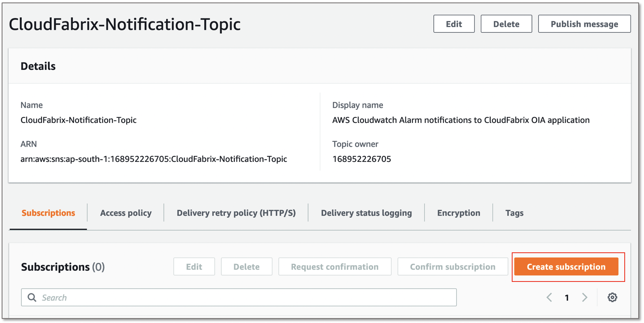Viewport: 644px width, 323px height.
Task: Open the Delivery retry policy (HTTP/S) tab
Action: pyautogui.click(x=236, y=213)
